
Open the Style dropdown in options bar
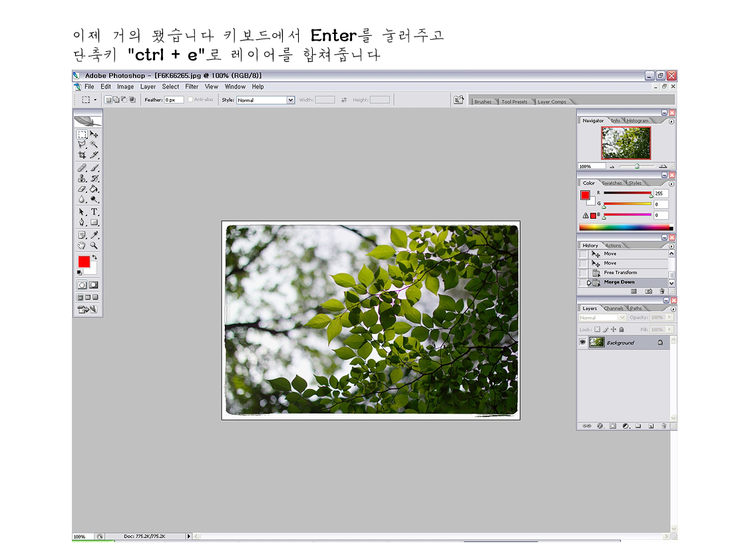[x=290, y=100]
